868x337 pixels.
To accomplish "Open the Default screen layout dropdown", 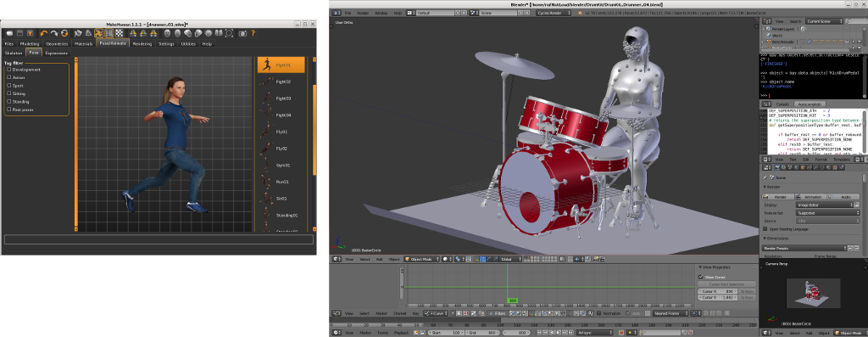I will [x=431, y=12].
